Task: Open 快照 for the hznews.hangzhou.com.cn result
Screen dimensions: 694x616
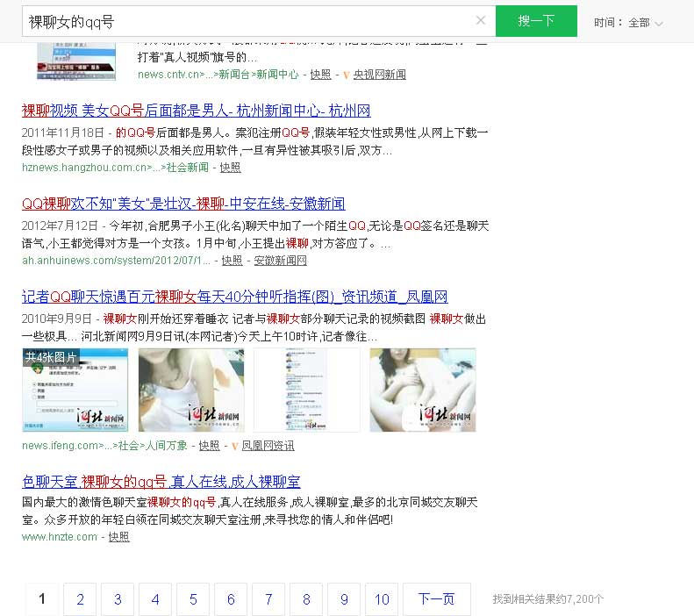Action: coord(230,168)
